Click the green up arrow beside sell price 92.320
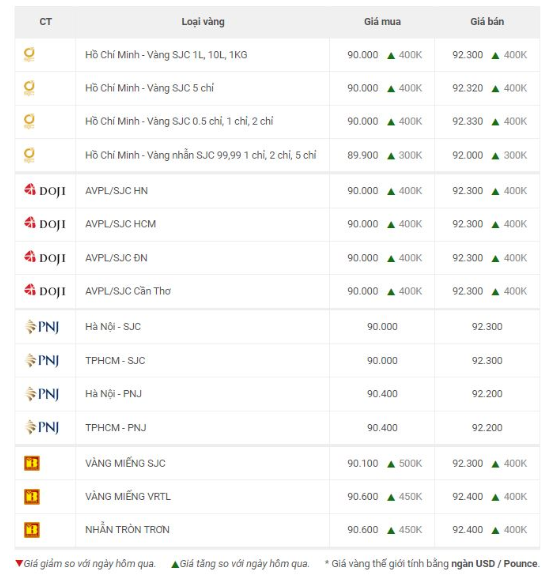This screenshot has height=578, width=555. click(496, 89)
